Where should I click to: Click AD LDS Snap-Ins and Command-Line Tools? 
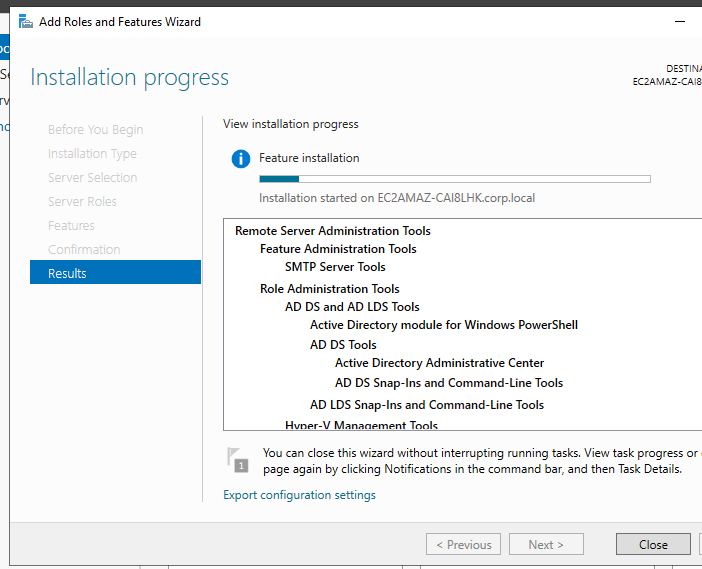click(x=427, y=405)
